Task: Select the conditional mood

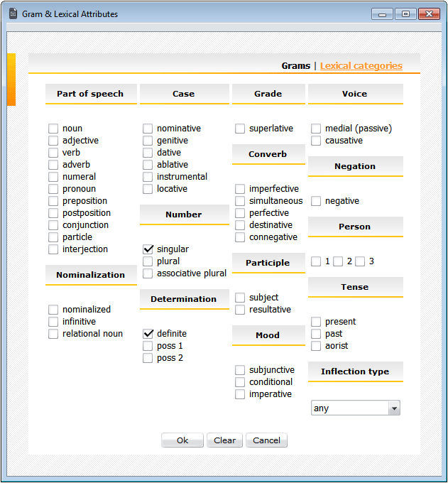Action: coord(240,382)
